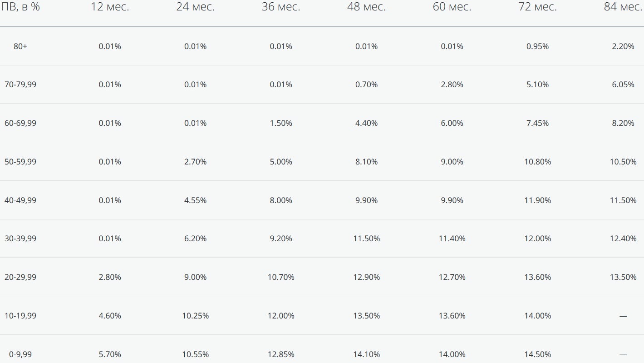Select the 6.20% rate cell

tap(196, 239)
